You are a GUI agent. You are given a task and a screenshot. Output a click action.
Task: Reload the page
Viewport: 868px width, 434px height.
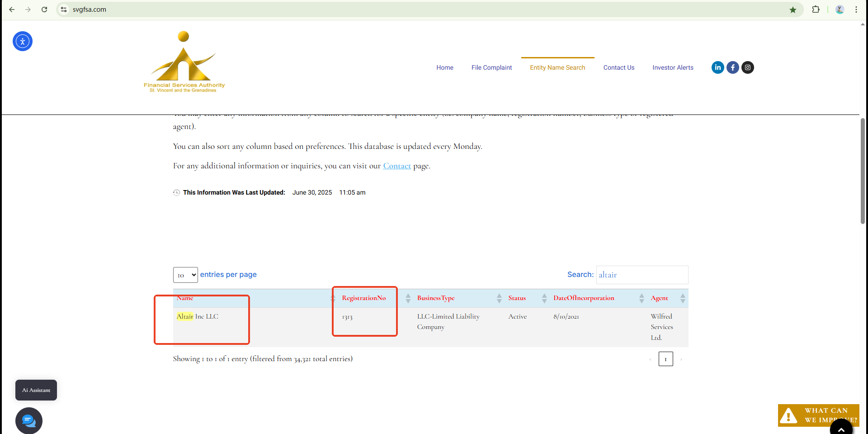click(44, 10)
